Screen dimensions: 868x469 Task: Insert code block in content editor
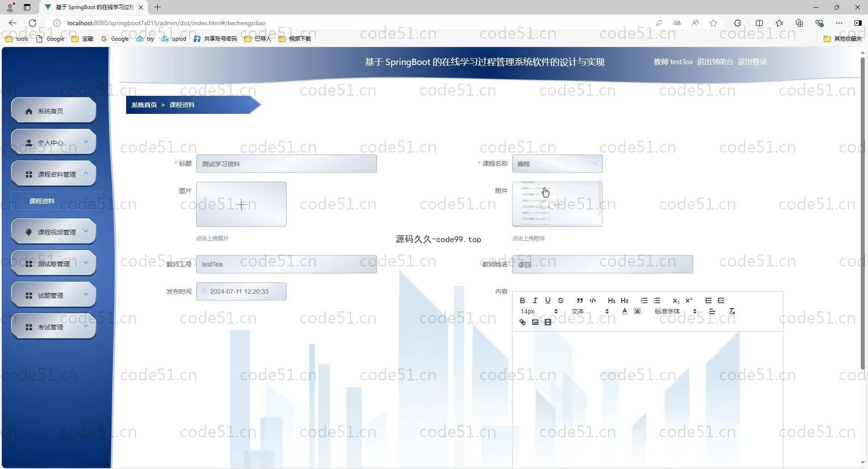(x=593, y=300)
